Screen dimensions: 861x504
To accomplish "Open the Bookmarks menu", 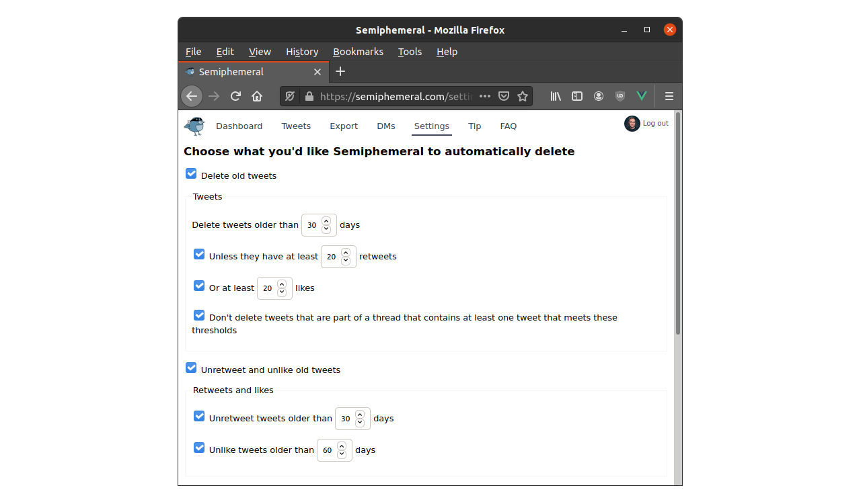I will click(358, 52).
